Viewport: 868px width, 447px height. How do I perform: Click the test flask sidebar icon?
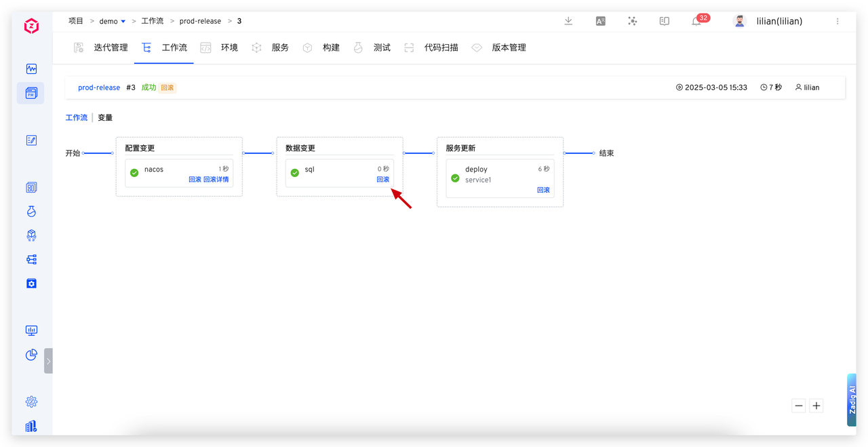coord(31,212)
